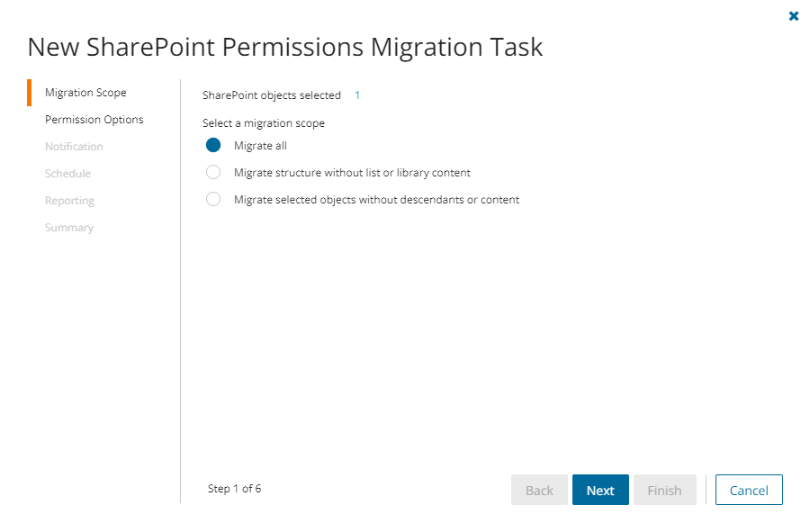Click the orange active-step marker bar

pyautogui.click(x=30, y=93)
